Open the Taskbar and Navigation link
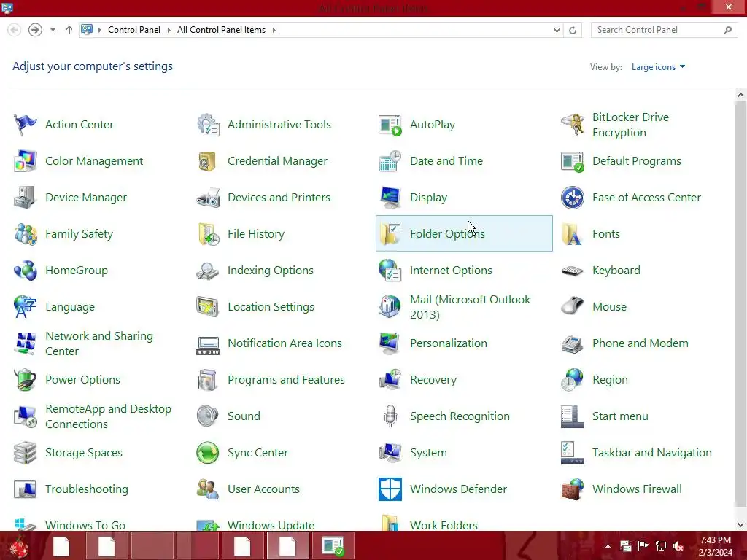The width and height of the screenshot is (747, 560). (651, 452)
